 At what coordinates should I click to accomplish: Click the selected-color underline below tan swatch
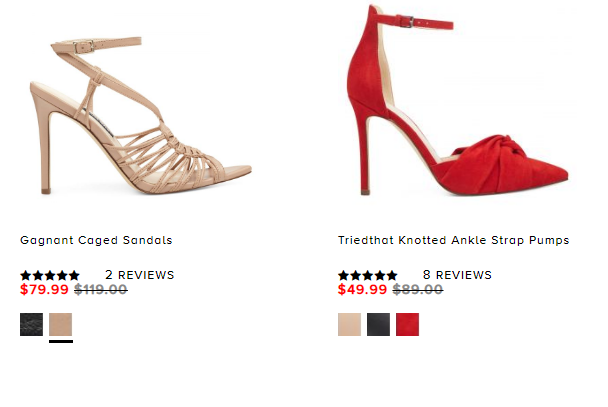coord(61,341)
